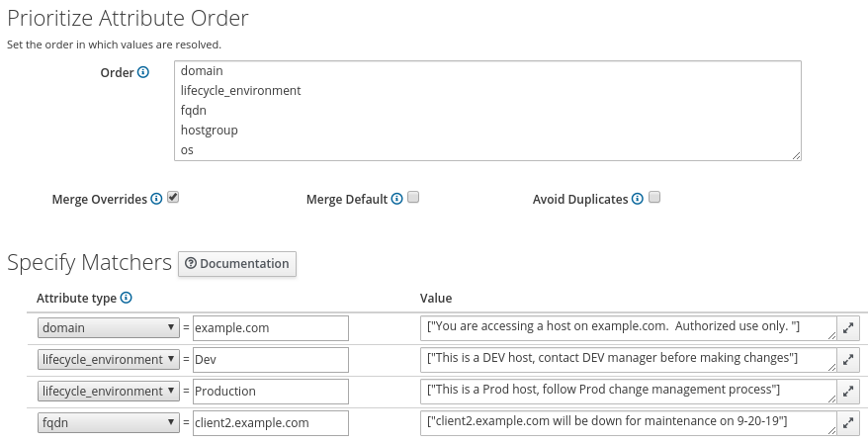868x443 pixels.
Task: Uncheck the Merge Overrides checkbox
Action: pos(173,198)
